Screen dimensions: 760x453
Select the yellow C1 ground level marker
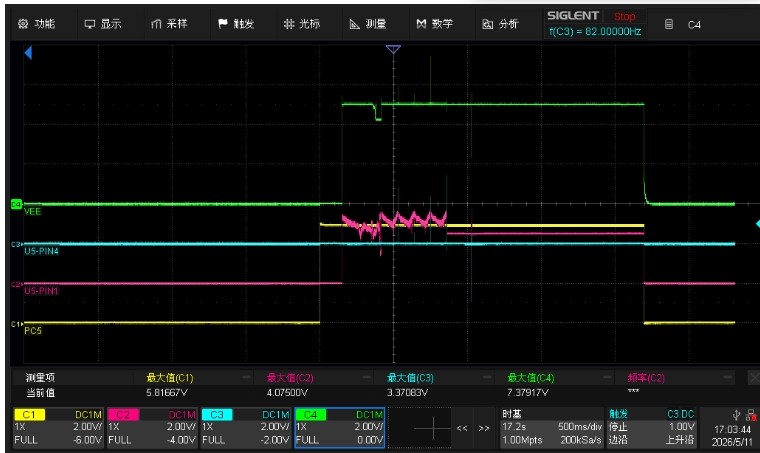tap(16, 324)
